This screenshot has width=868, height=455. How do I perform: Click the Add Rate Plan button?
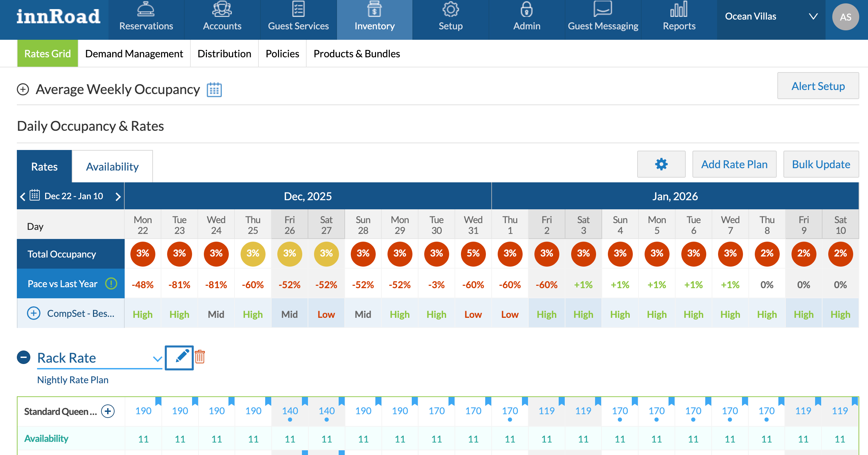(x=734, y=164)
